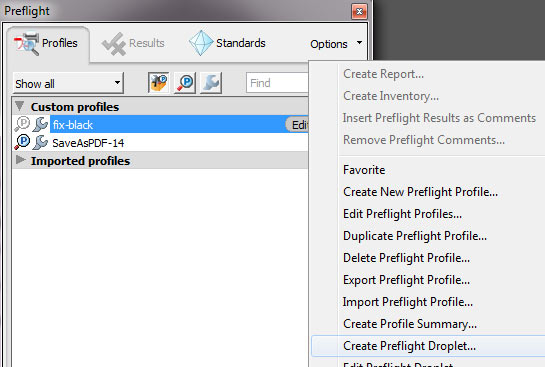The image size is (545, 367).
Task: Click the Find search field
Action: (277, 83)
